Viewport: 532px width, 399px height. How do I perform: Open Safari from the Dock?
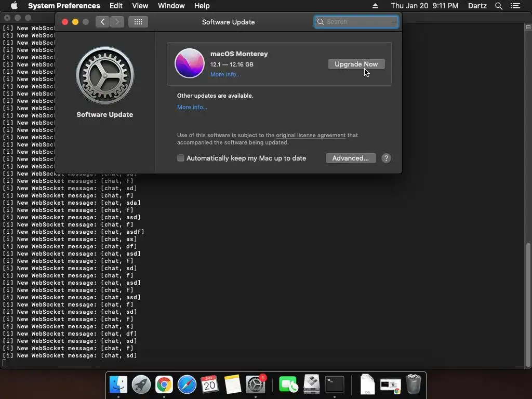pos(187,384)
